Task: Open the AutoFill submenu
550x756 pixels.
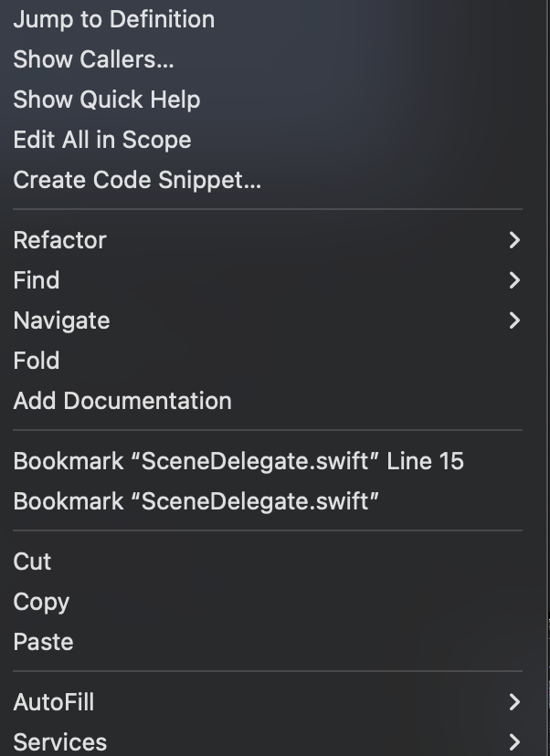Action: click(54, 702)
